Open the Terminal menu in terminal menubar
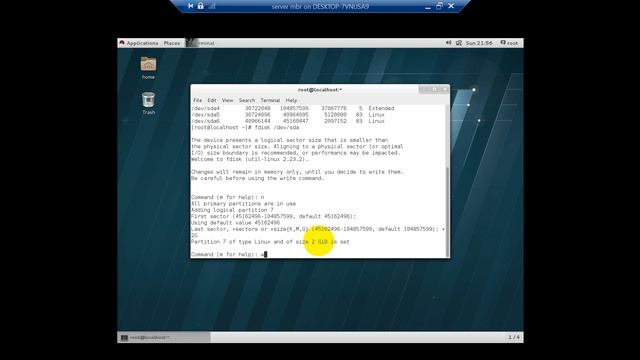Screen dimensions: 640x360 [270, 100]
